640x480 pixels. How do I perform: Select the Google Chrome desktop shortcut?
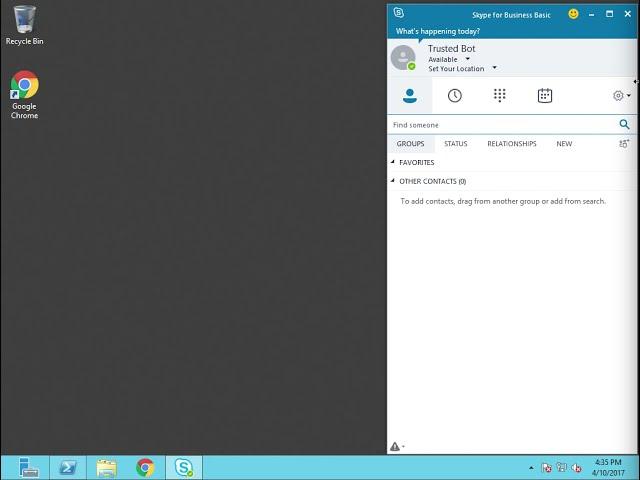click(x=24, y=95)
